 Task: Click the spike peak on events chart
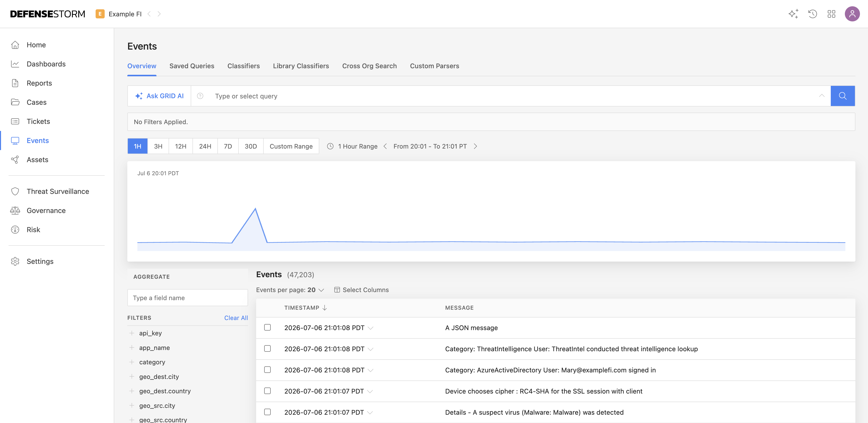point(255,209)
